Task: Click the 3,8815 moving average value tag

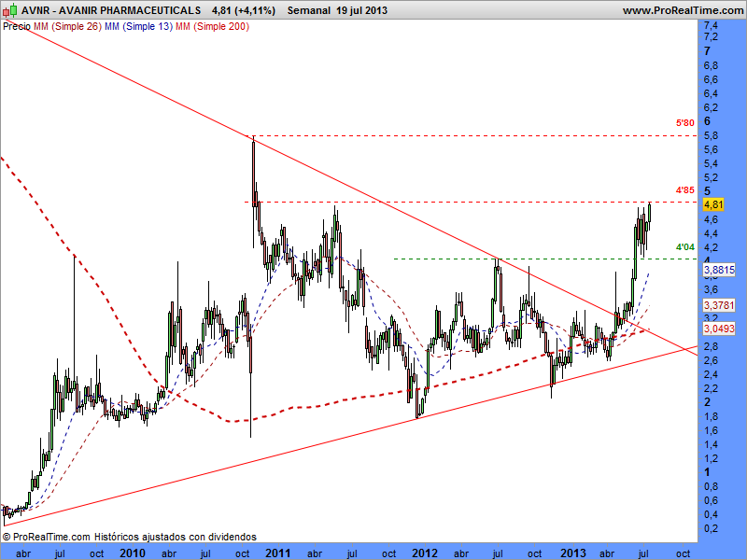Action: point(719,270)
